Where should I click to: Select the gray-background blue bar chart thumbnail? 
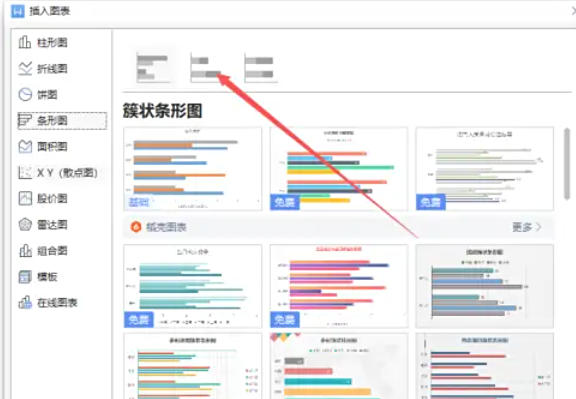click(485, 286)
